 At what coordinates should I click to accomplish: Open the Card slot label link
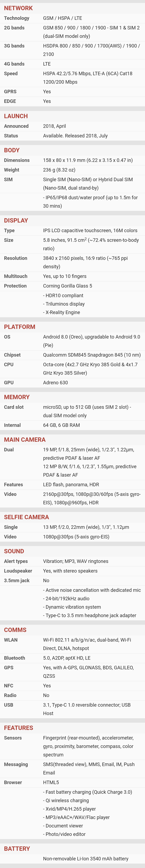coord(14,407)
